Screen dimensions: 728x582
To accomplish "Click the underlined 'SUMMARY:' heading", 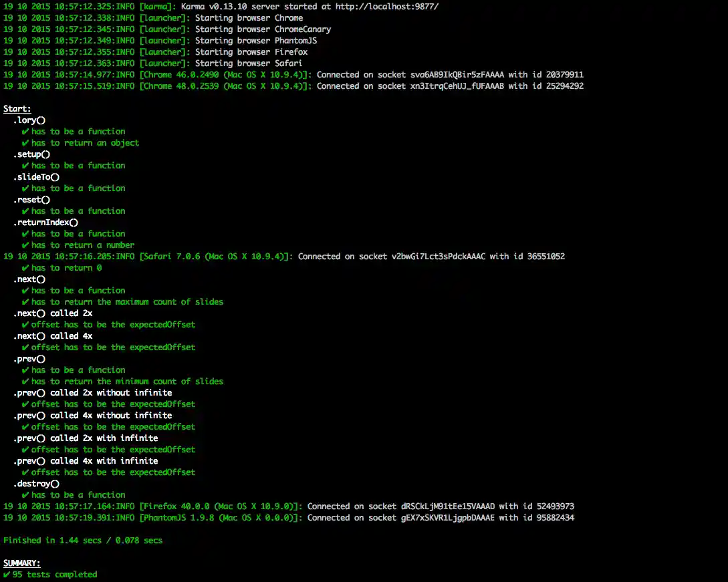I will point(21,563).
